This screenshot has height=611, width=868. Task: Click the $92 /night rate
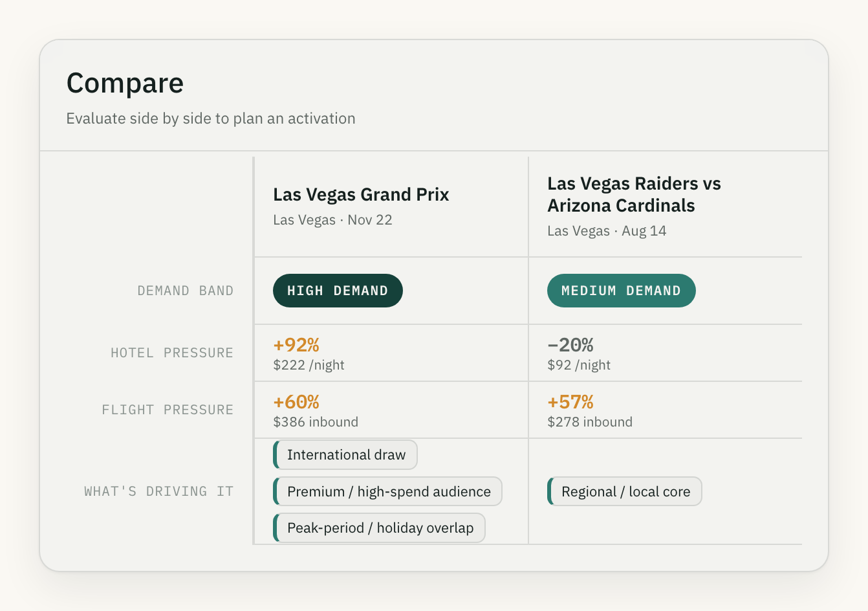(579, 365)
